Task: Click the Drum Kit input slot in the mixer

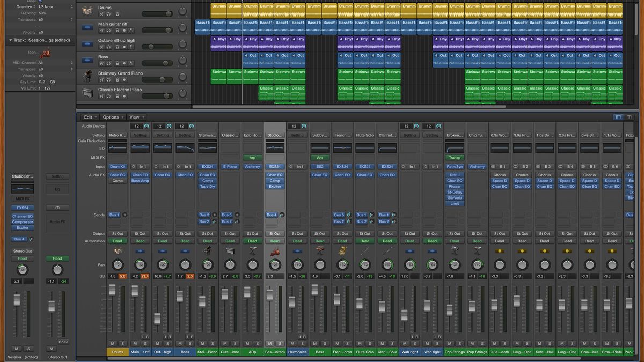Action: click(x=118, y=166)
